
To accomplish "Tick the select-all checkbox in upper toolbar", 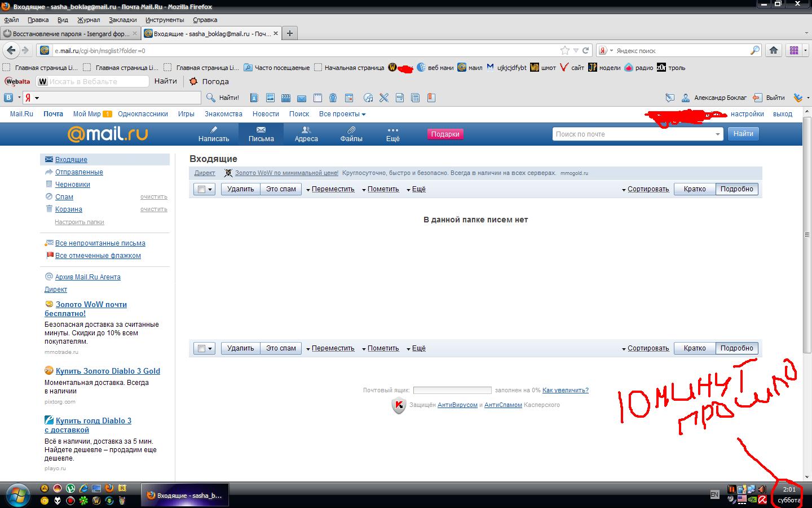I will coord(201,190).
